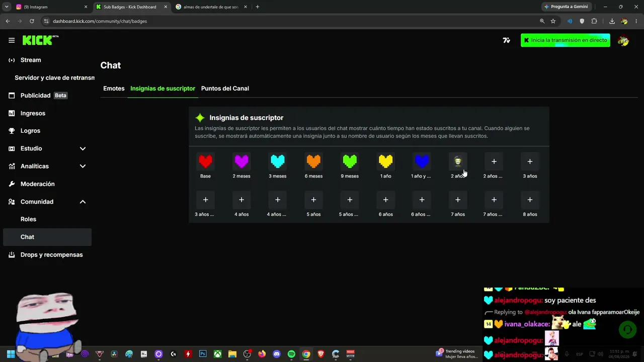This screenshot has height=362, width=644.
Task: Click the 2 años badge slot
Action: coord(458,161)
